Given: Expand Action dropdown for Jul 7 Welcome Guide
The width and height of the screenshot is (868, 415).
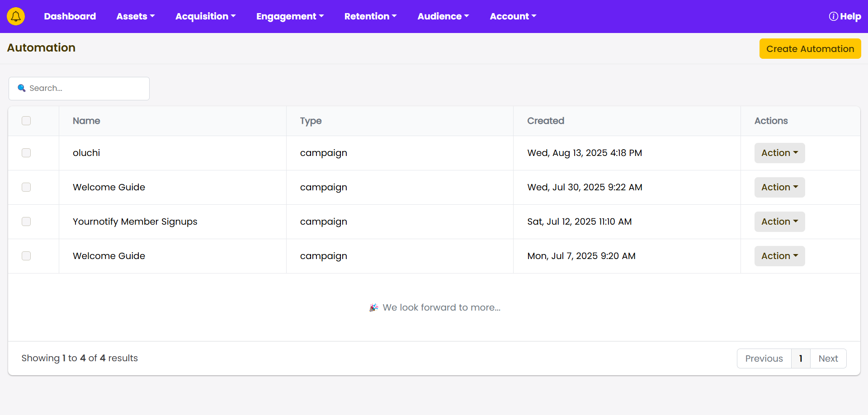Looking at the screenshot, I should click(779, 256).
